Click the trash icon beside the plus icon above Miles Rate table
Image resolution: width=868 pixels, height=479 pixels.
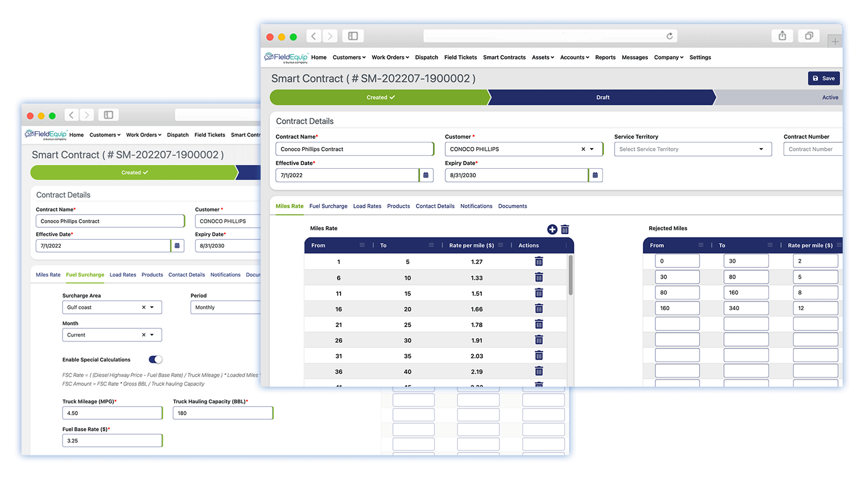pyautogui.click(x=565, y=230)
